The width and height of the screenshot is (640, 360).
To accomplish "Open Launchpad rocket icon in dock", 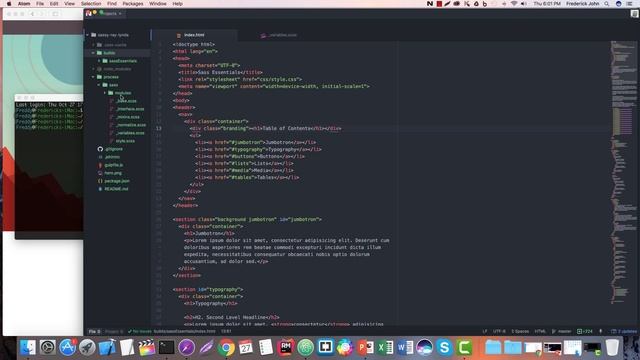I will [x=87, y=348].
